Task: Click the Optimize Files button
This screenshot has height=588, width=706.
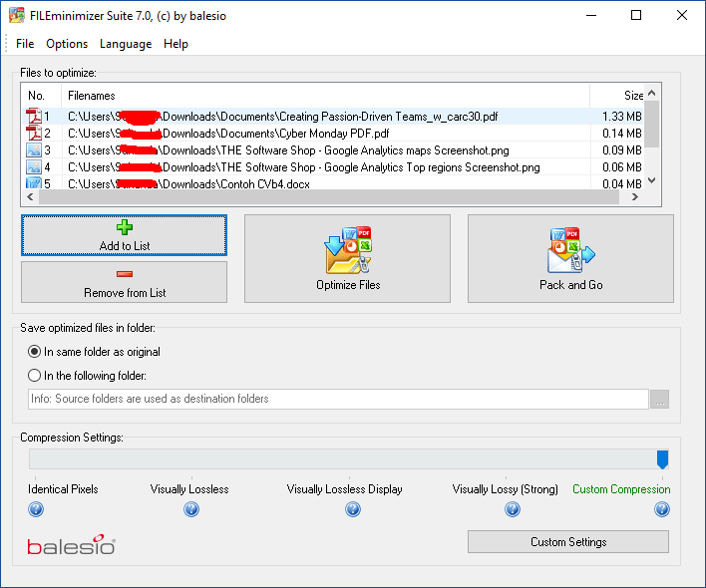Action: (347, 259)
